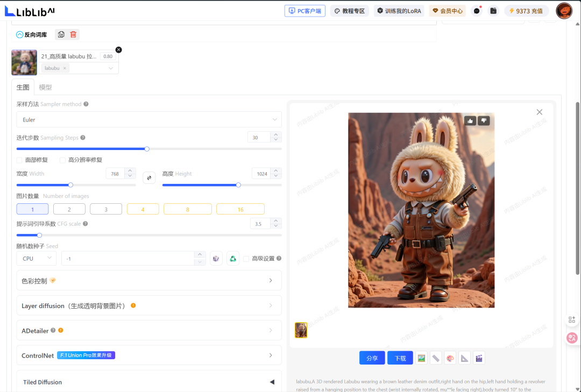Screen dimensions: 581x392
Task: Open the Euler sampler method dropdown
Action: click(x=149, y=120)
